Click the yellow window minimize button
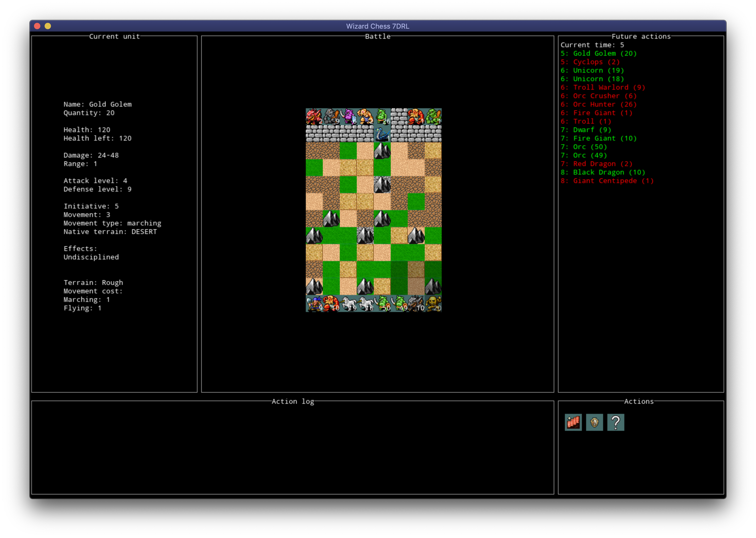 point(48,26)
